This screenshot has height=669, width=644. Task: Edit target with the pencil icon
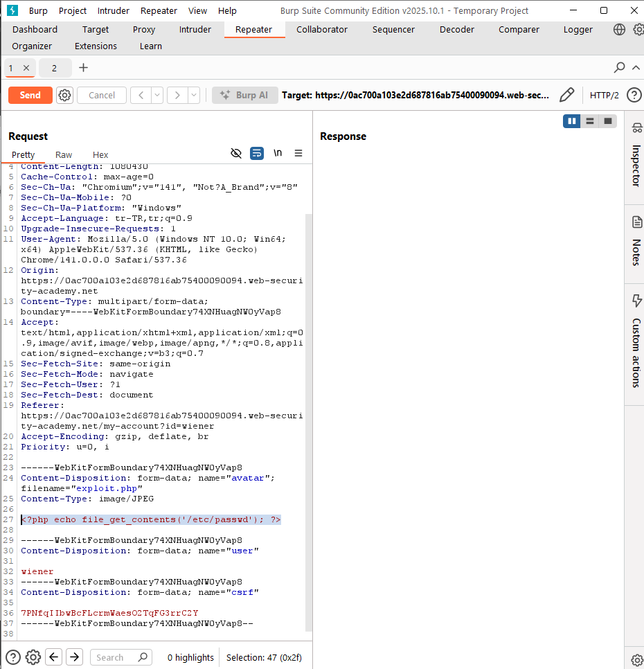click(567, 95)
